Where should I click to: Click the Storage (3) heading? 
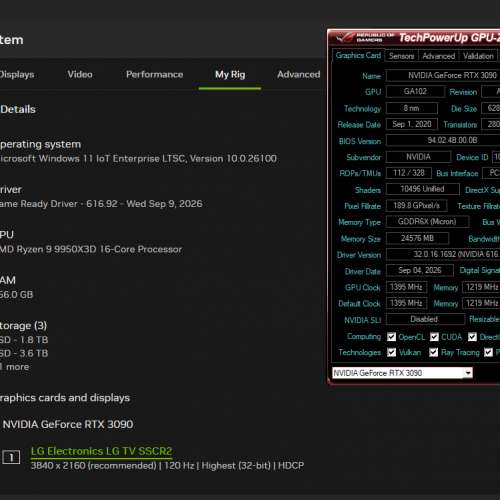pos(23,325)
